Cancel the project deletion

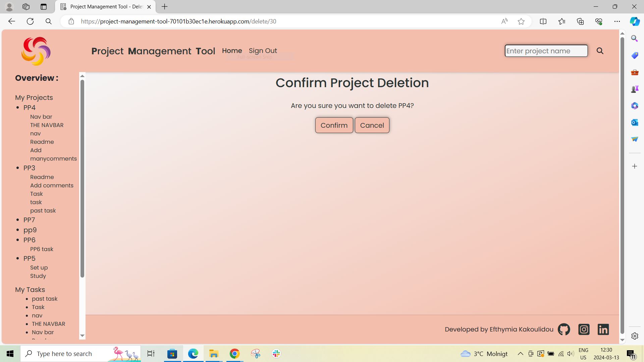pyautogui.click(x=372, y=125)
